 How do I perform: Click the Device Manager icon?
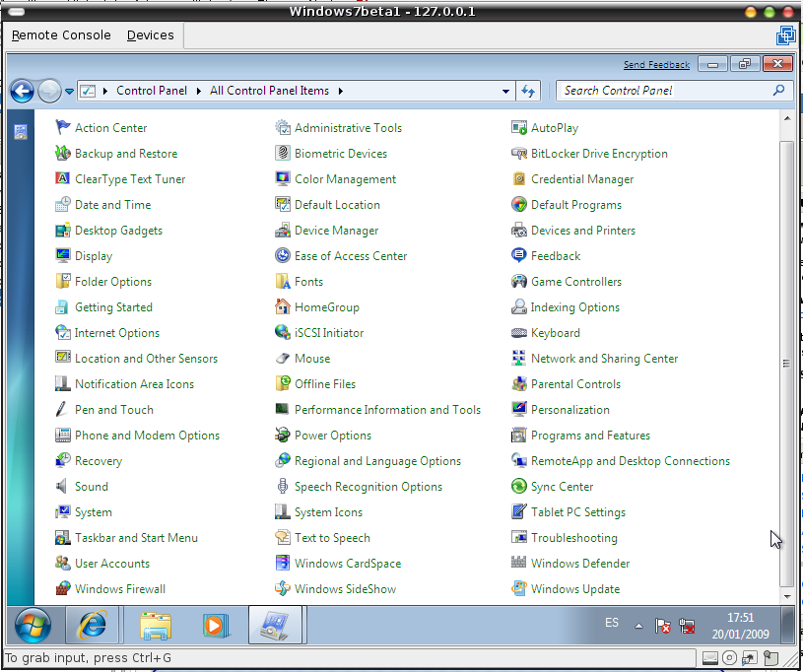pos(282,230)
